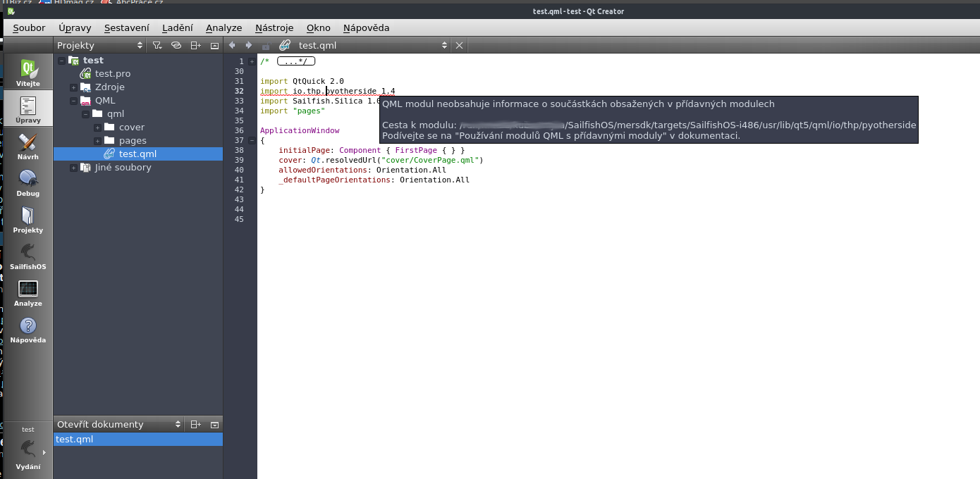This screenshot has height=479, width=980.
Task: Select test.qml in the project tree
Action: pos(137,154)
